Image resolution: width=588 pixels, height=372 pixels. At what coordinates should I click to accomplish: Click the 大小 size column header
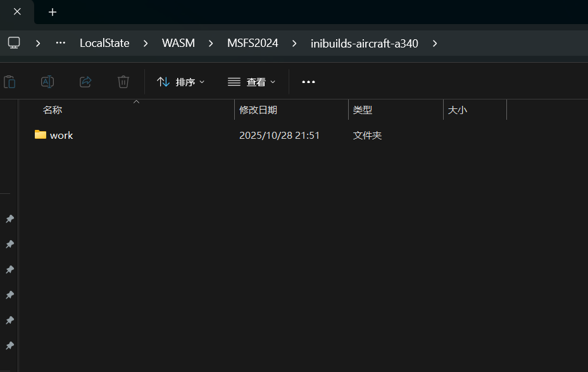coord(458,110)
